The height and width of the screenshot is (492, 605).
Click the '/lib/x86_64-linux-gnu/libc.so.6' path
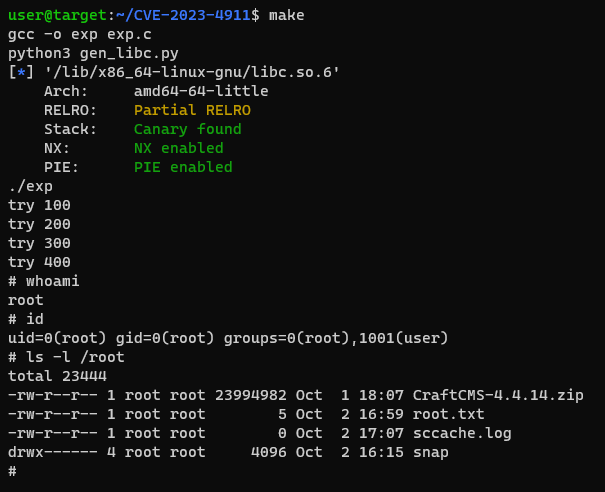coord(192,73)
